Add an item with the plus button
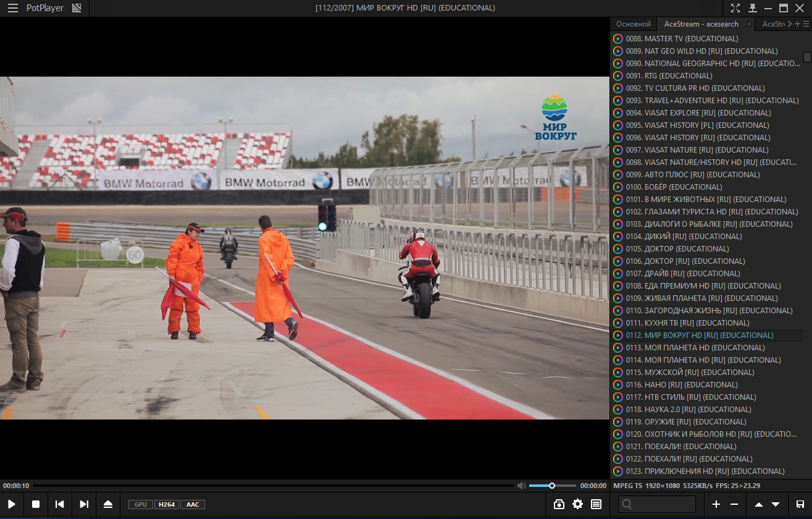The width and height of the screenshot is (812, 519). (x=716, y=504)
